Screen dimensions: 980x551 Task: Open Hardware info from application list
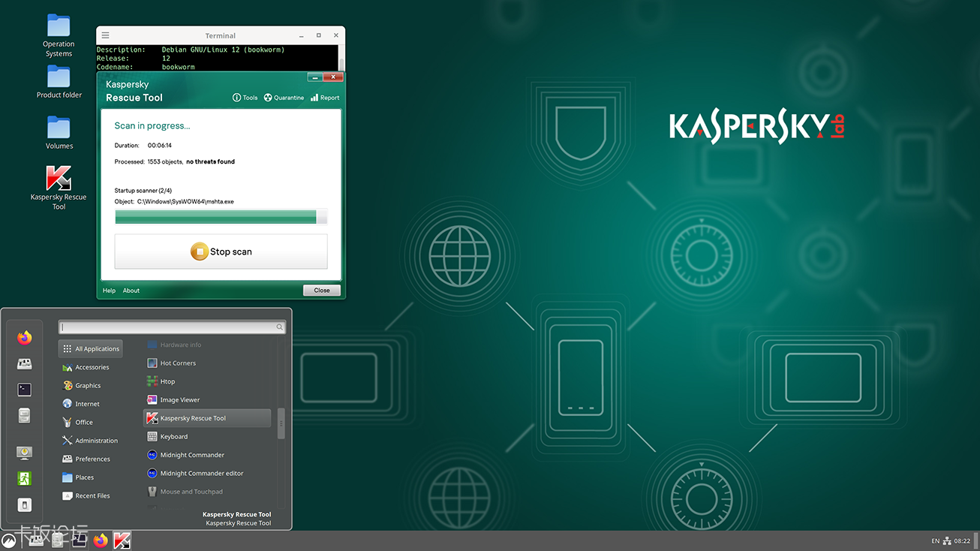tap(207, 345)
